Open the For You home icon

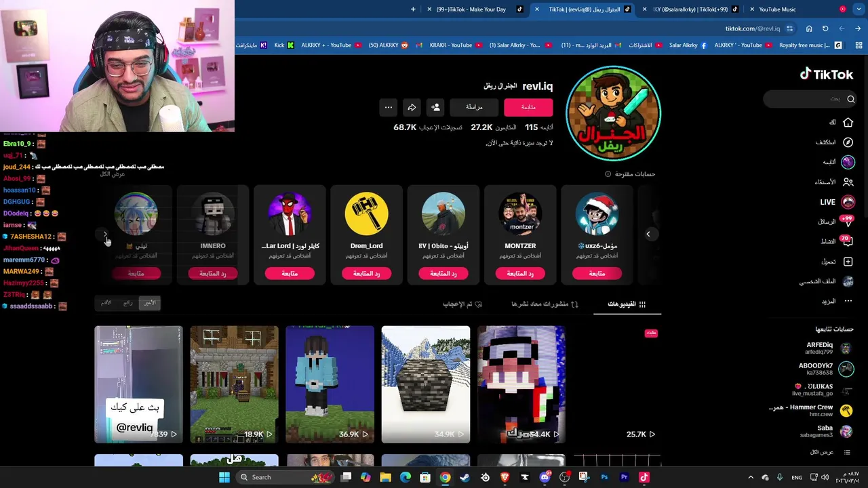848,122
